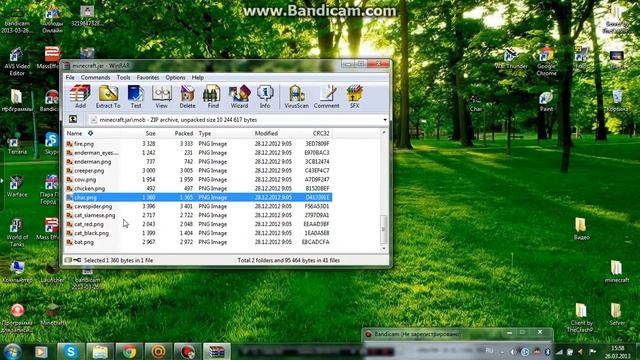Screen dimensions: 640x360
Task: Click the Windows Start button
Action: (12, 352)
